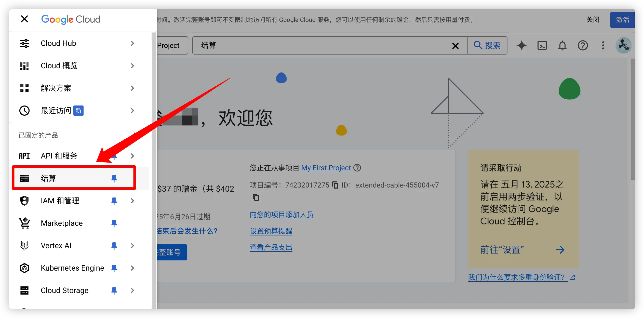Click the arrow in the action card

click(560, 250)
